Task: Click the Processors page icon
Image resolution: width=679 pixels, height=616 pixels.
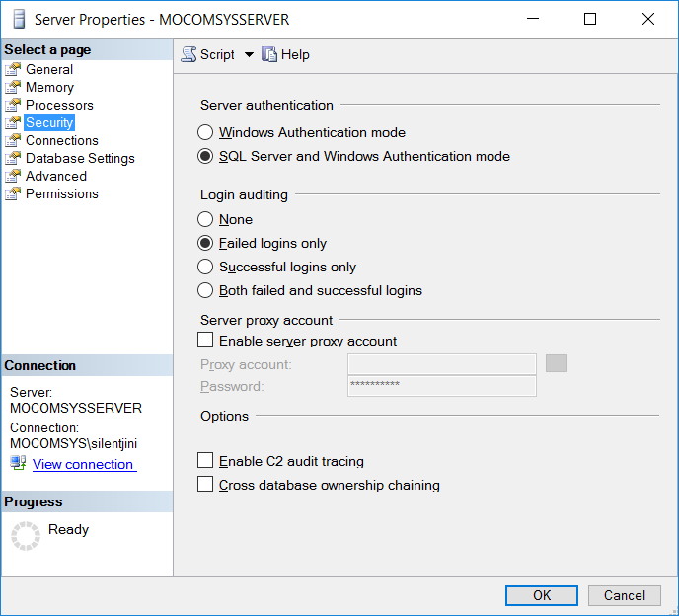Action: (x=13, y=105)
